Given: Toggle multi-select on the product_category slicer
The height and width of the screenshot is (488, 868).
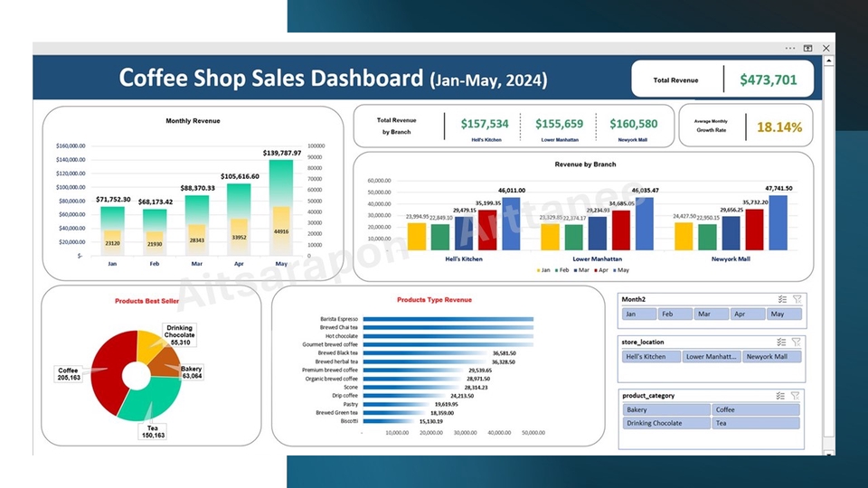Looking at the screenshot, I should 782,396.
